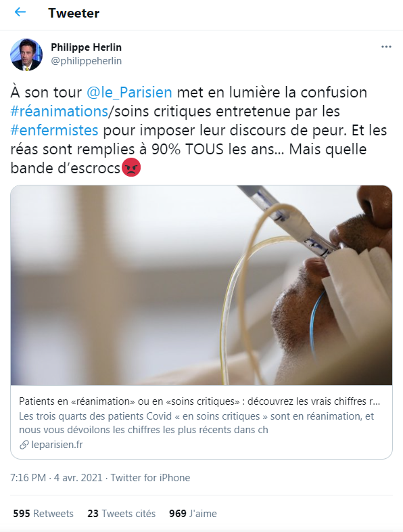Image resolution: width=403 pixels, height=532 pixels.
Task: Open the article headline about réanimation patients
Action: pyautogui.click(x=199, y=401)
